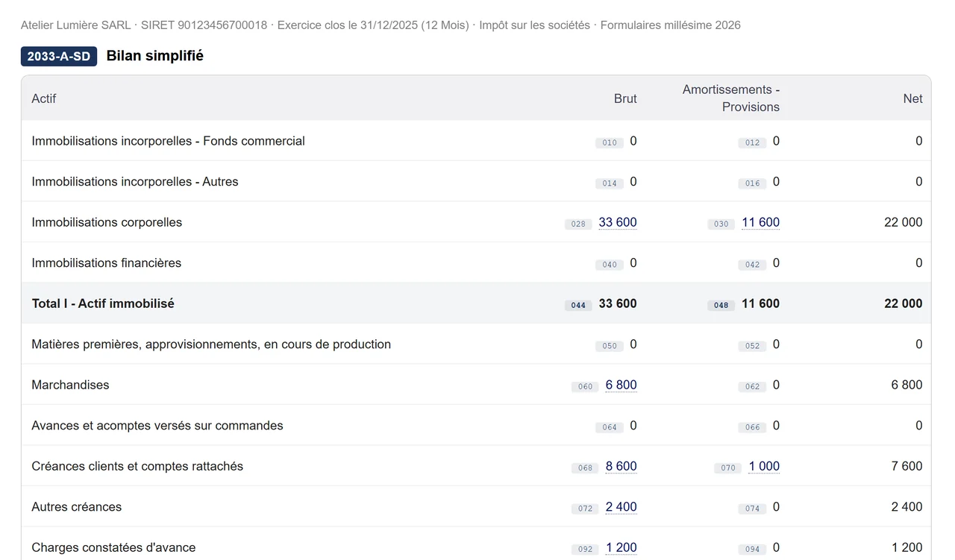Click field code tag 044 in the Total I row
The image size is (955, 560).
(x=578, y=305)
